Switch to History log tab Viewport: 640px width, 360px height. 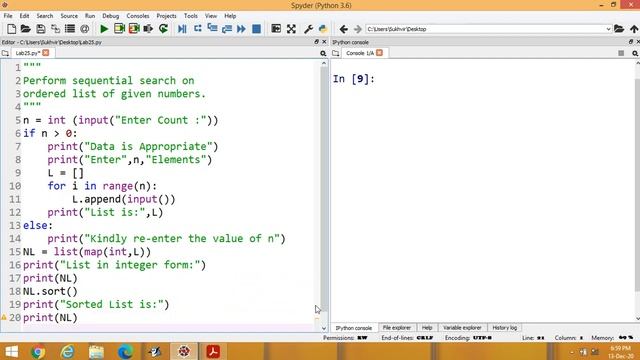click(504, 328)
